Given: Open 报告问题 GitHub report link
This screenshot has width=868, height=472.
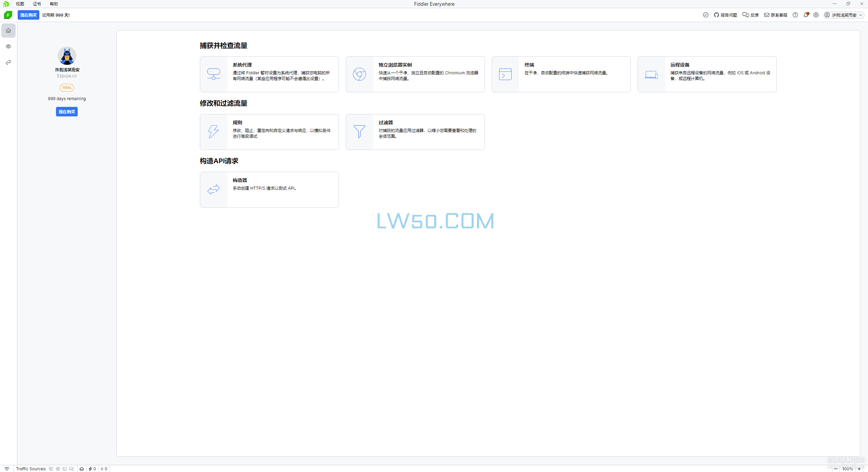Looking at the screenshot, I should pyautogui.click(x=725, y=15).
